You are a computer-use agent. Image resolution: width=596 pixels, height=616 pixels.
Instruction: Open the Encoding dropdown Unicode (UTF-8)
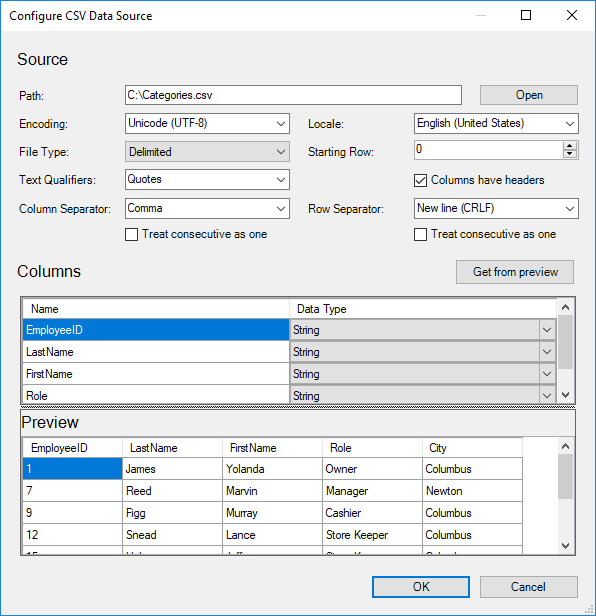coord(207,123)
